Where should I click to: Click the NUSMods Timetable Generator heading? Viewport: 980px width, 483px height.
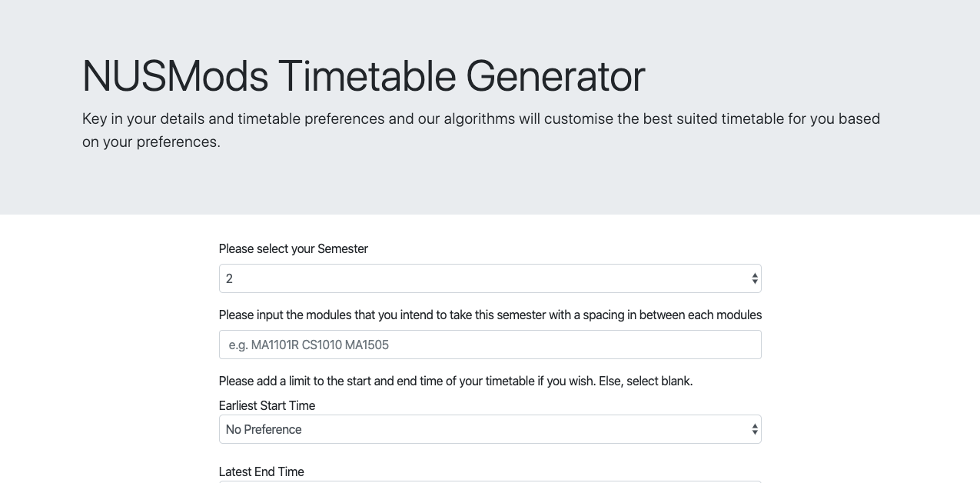point(364,76)
